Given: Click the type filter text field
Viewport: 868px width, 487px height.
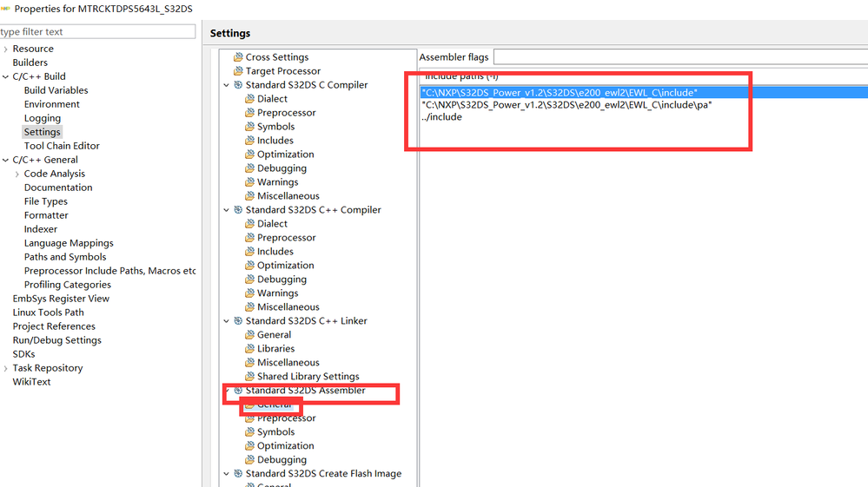Looking at the screenshot, I should (97, 31).
